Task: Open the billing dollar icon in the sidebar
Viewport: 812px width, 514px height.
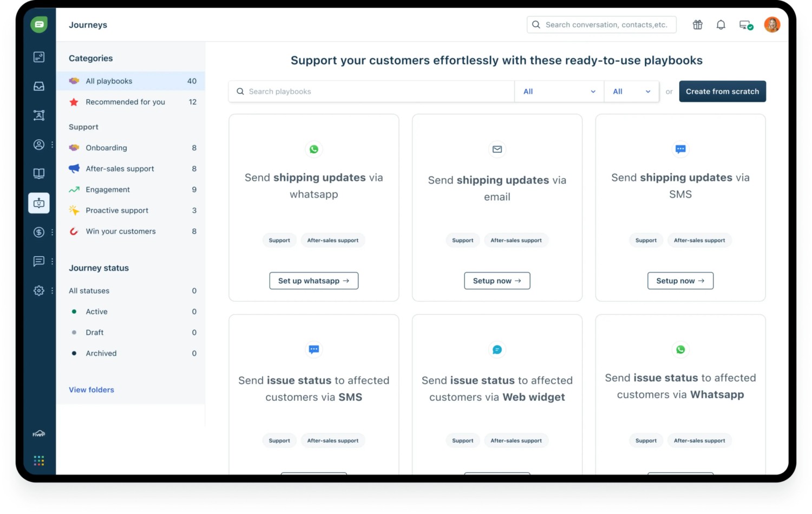Action: click(x=39, y=232)
